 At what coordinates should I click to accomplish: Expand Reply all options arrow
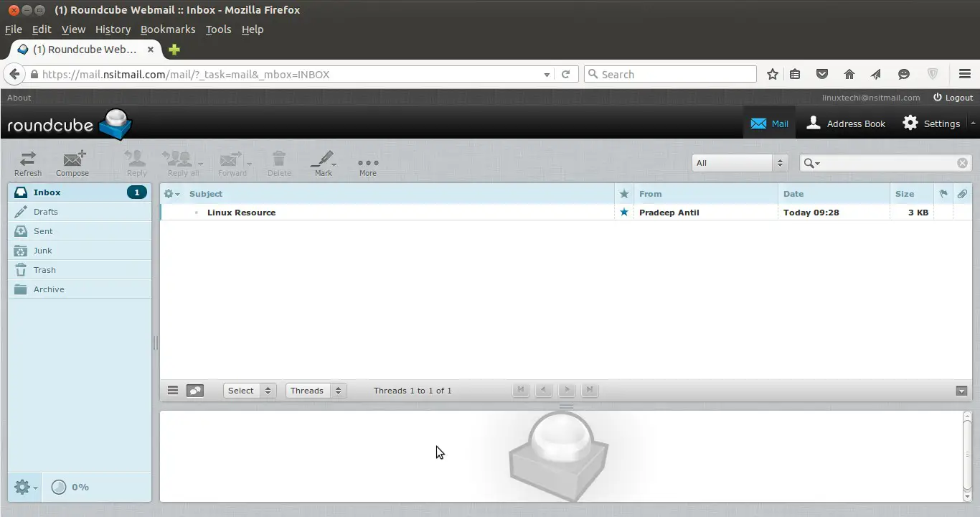coord(201,164)
